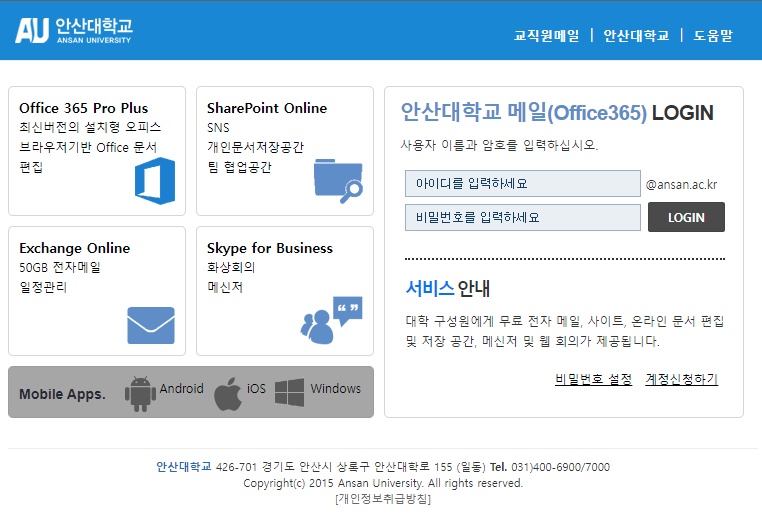762x514 pixels.
Task: Open the 계정신청하기 link
Action: [x=681, y=379]
